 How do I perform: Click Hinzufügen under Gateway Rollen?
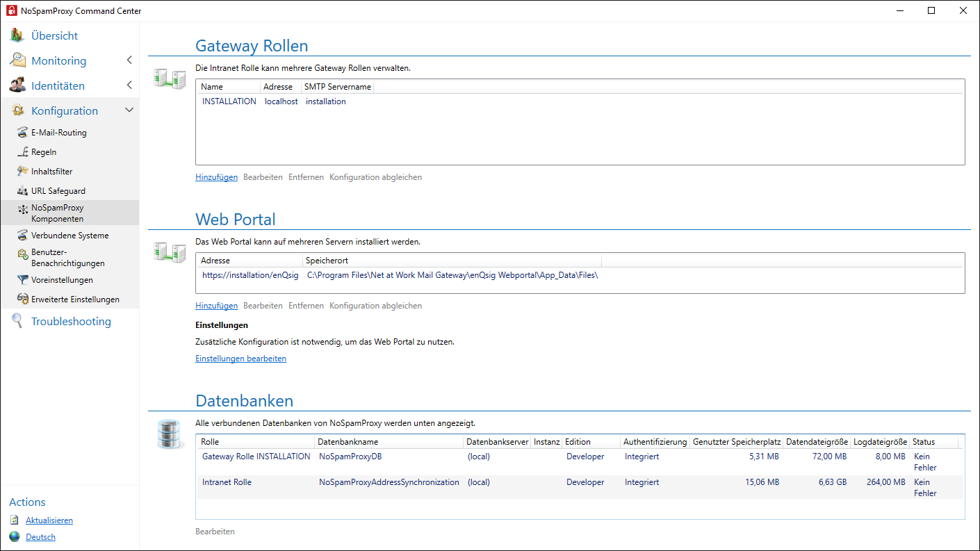[x=216, y=177]
